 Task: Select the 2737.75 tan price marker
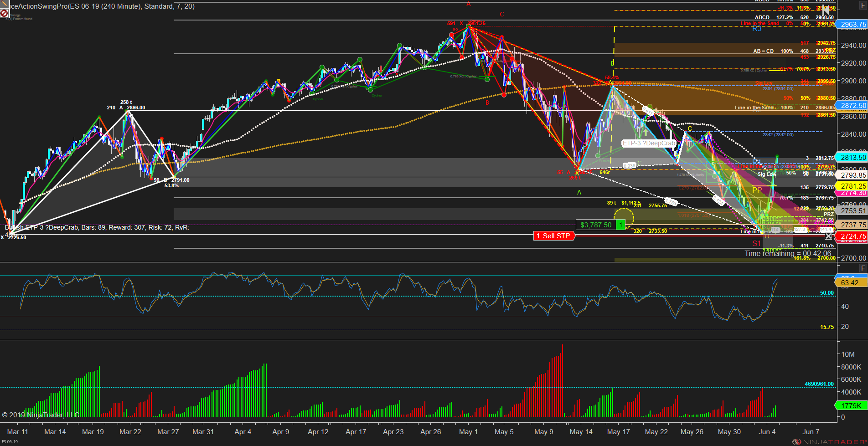[x=852, y=225]
